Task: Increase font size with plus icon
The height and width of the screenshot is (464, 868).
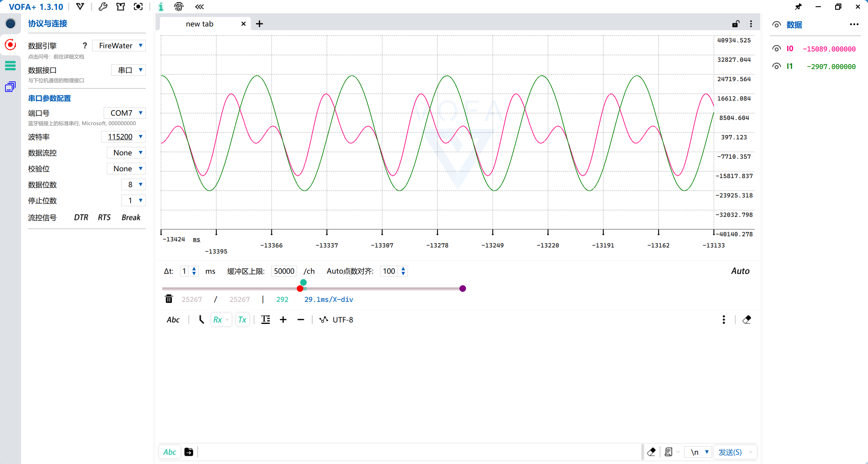Action: point(283,320)
